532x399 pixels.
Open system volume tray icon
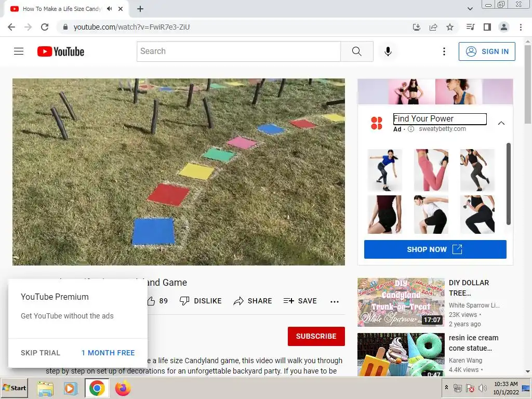click(x=482, y=388)
